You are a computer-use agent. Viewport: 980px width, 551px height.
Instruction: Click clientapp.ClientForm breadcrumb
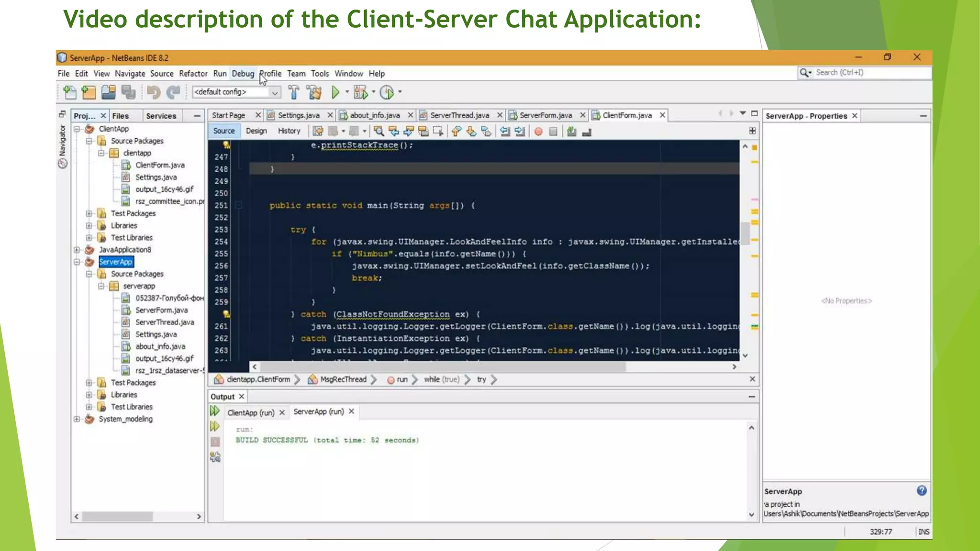[x=258, y=379]
